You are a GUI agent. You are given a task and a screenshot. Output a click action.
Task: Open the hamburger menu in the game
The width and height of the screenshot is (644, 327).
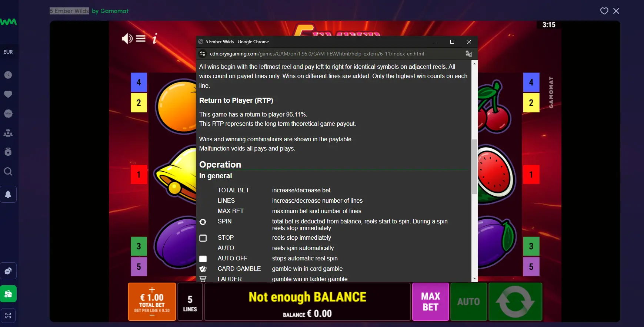pos(141,38)
